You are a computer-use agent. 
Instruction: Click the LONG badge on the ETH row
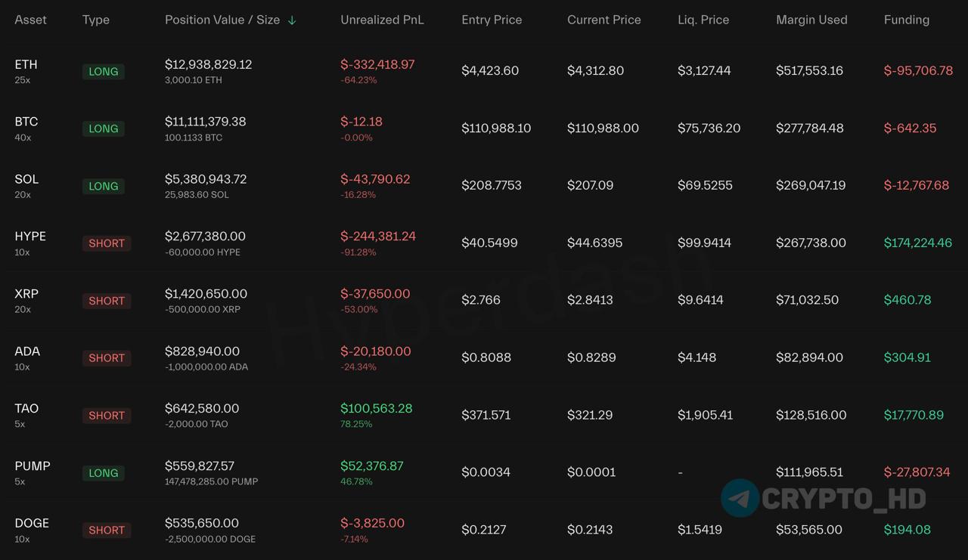[x=104, y=71]
